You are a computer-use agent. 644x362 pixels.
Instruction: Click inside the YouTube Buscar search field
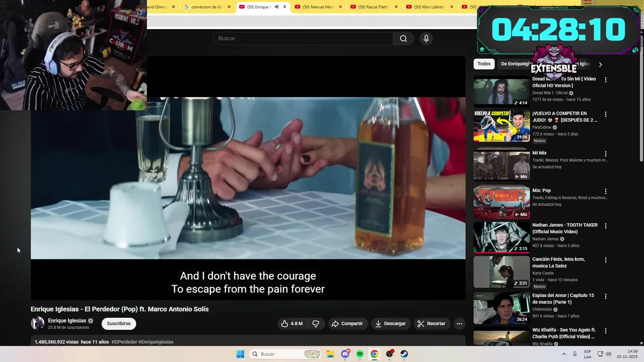(303, 39)
